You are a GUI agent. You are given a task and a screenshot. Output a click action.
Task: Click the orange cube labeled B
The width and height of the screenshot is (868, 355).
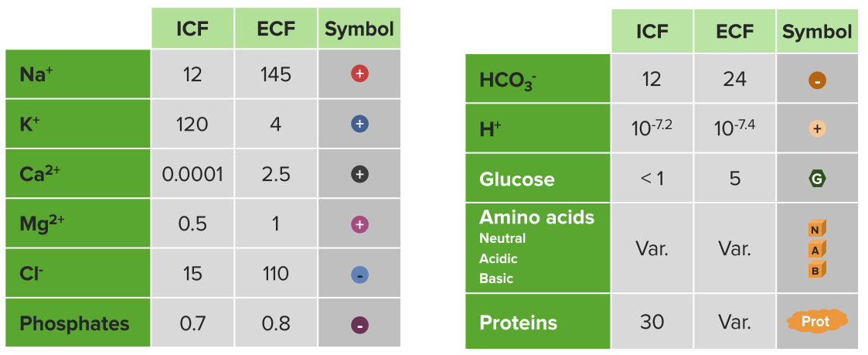(817, 270)
